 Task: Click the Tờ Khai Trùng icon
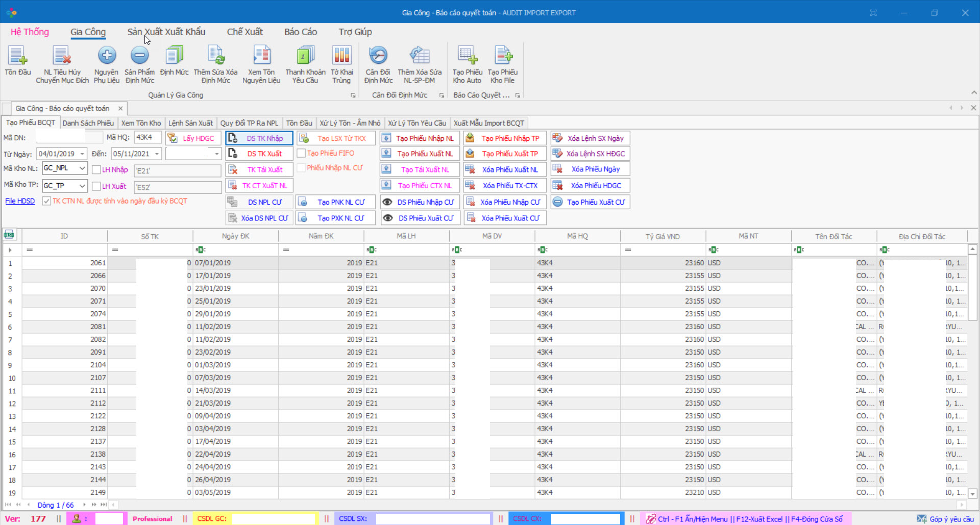coord(341,55)
